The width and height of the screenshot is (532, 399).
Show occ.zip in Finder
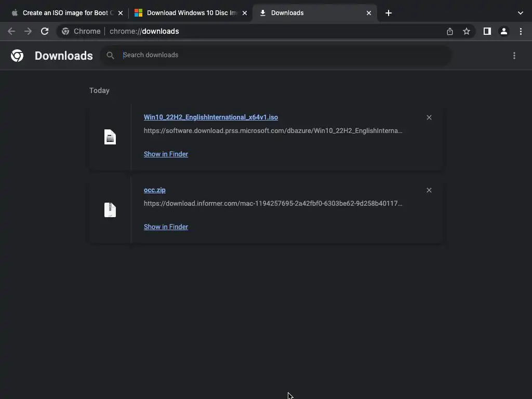pos(166,227)
